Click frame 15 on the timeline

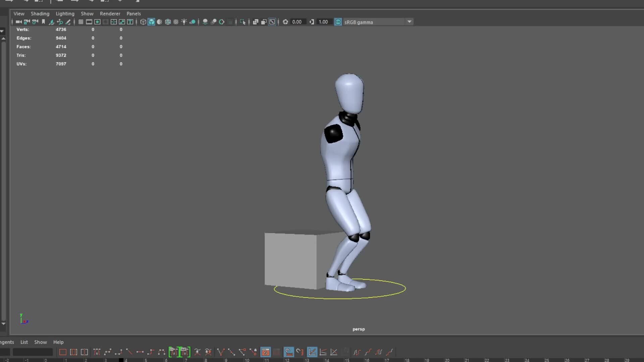point(347,360)
